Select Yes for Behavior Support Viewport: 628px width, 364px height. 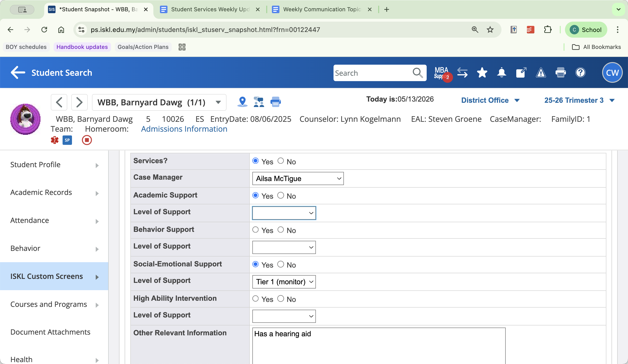pyautogui.click(x=255, y=230)
